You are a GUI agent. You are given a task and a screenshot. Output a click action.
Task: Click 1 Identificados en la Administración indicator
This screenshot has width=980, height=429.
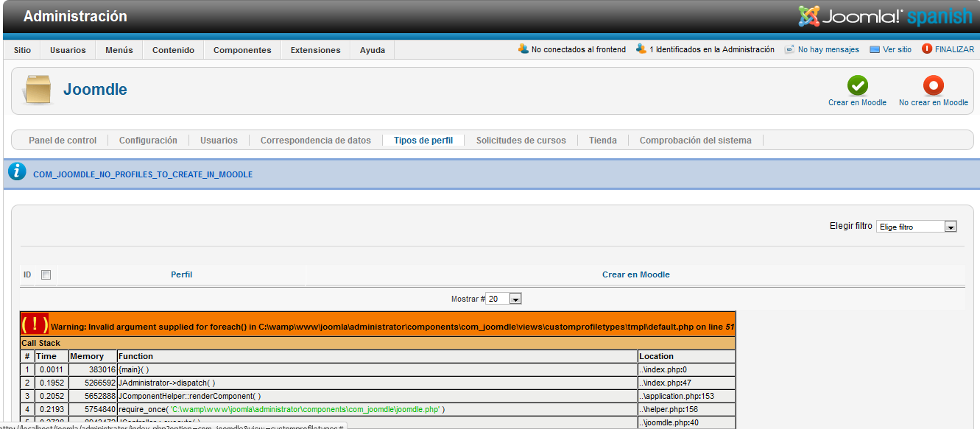point(705,50)
